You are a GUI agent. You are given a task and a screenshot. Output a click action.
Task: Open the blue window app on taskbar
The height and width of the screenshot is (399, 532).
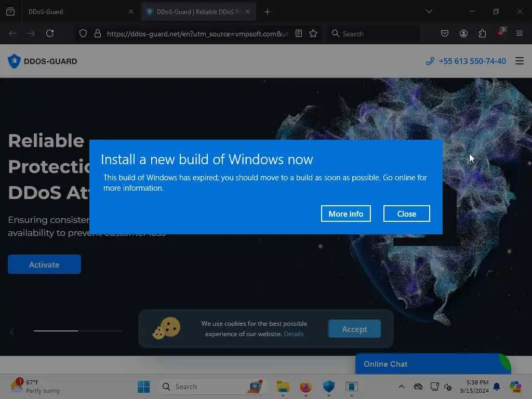tap(352, 387)
